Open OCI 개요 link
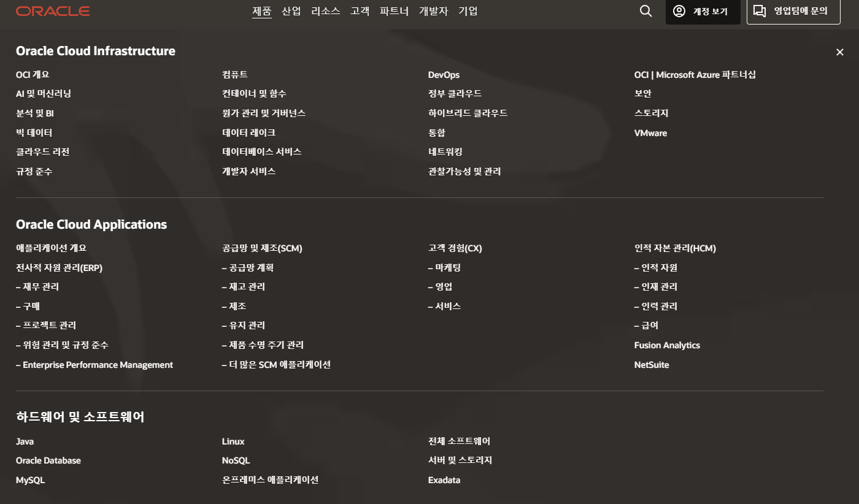Viewport: 859px width, 504px height. point(33,75)
